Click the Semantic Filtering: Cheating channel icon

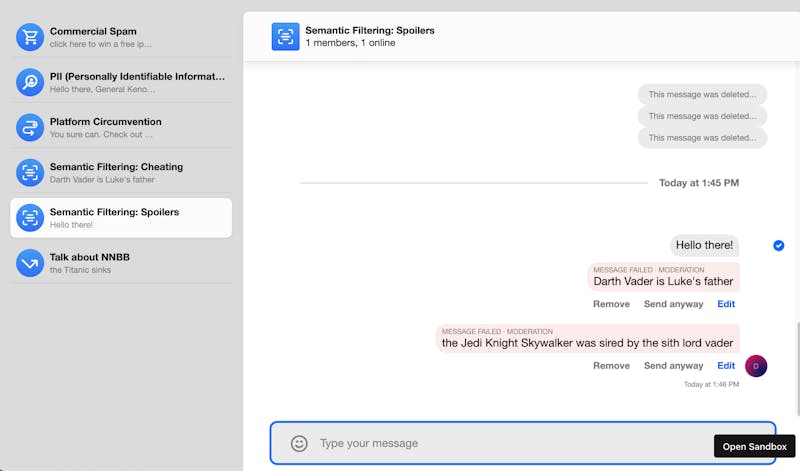[x=30, y=172]
